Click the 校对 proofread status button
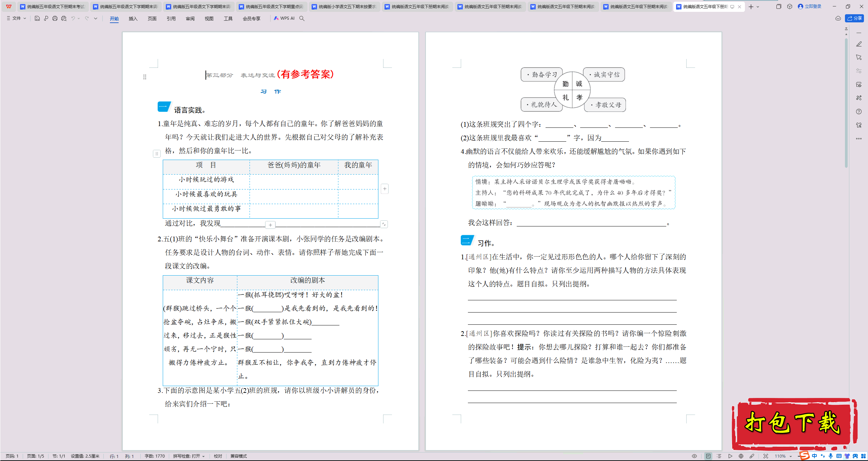The height and width of the screenshot is (461, 868). tap(218, 456)
